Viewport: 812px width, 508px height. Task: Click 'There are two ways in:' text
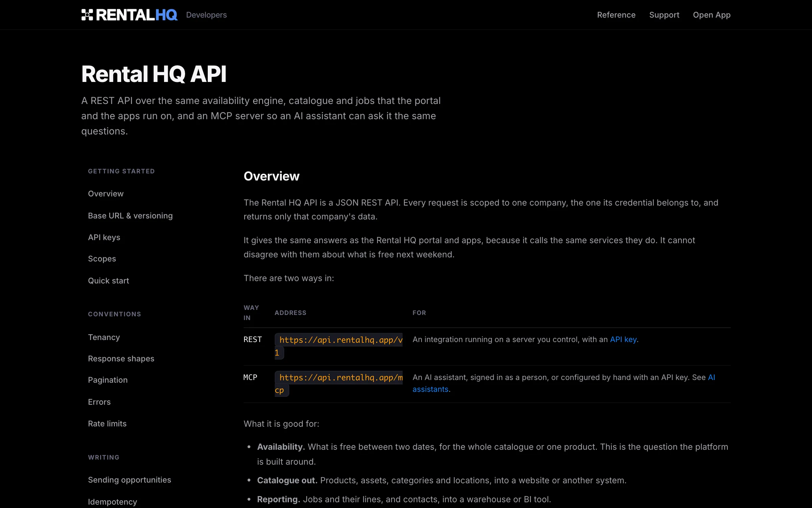click(x=289, y=278)
